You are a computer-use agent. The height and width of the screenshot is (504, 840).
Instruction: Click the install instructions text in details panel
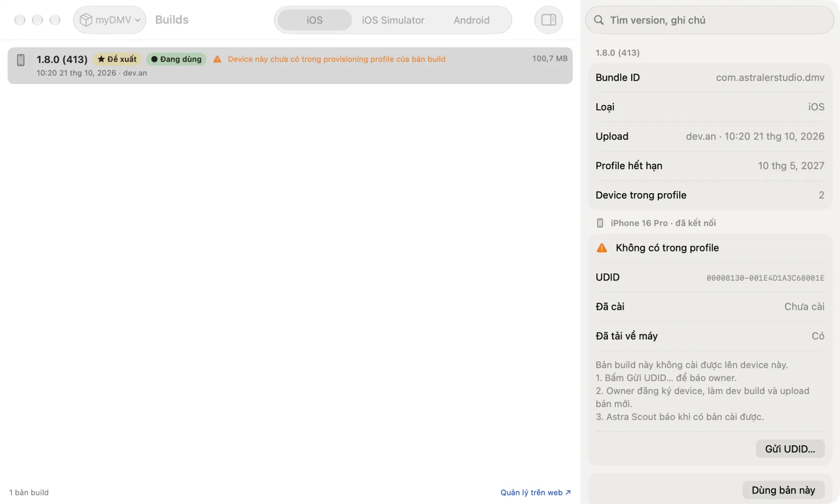(702, 391)
